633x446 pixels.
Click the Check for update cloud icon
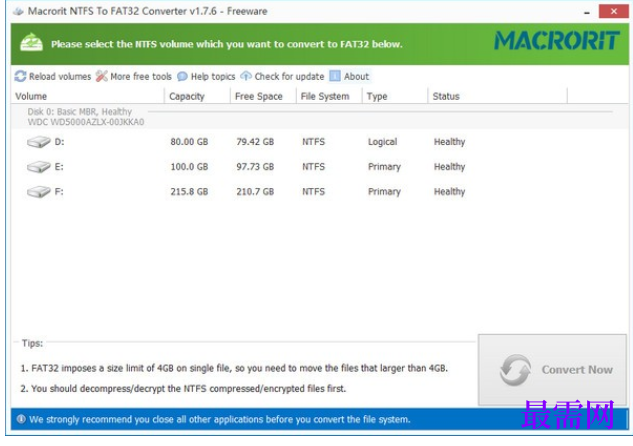coord(246,76)
